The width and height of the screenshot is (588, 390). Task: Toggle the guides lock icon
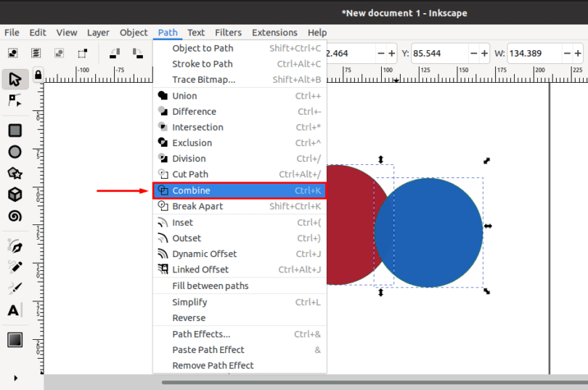click(38, 75)
